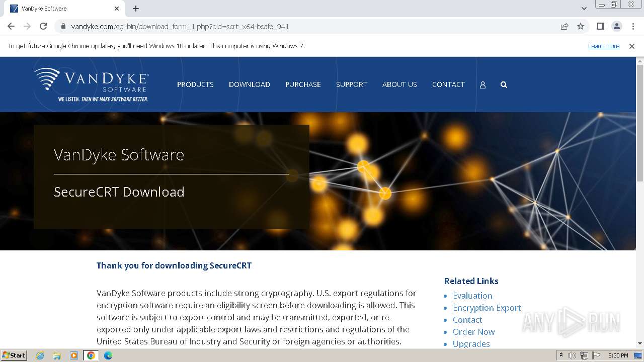Open the Upgrades link
Viewport: 644px width, 362px height.
(471, 344)
